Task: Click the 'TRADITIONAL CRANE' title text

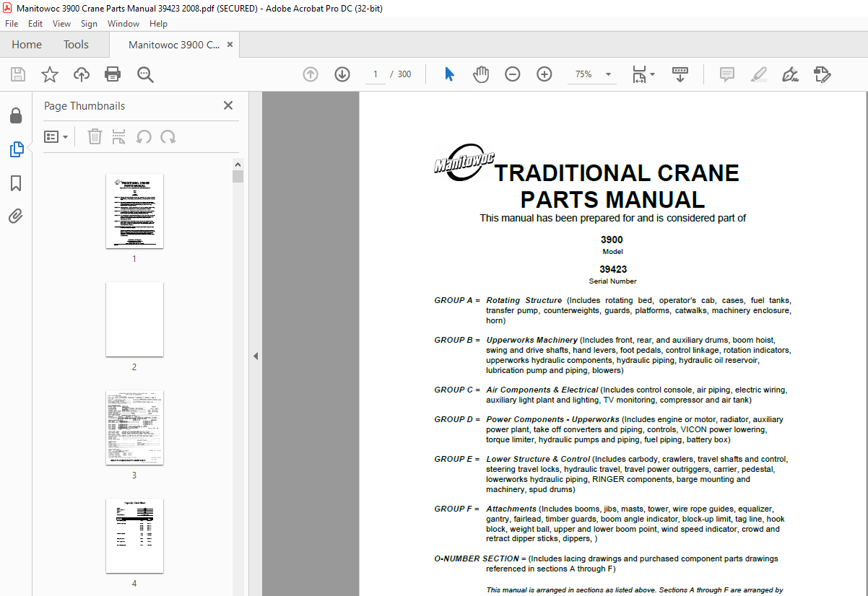Action: click(617, 173)
